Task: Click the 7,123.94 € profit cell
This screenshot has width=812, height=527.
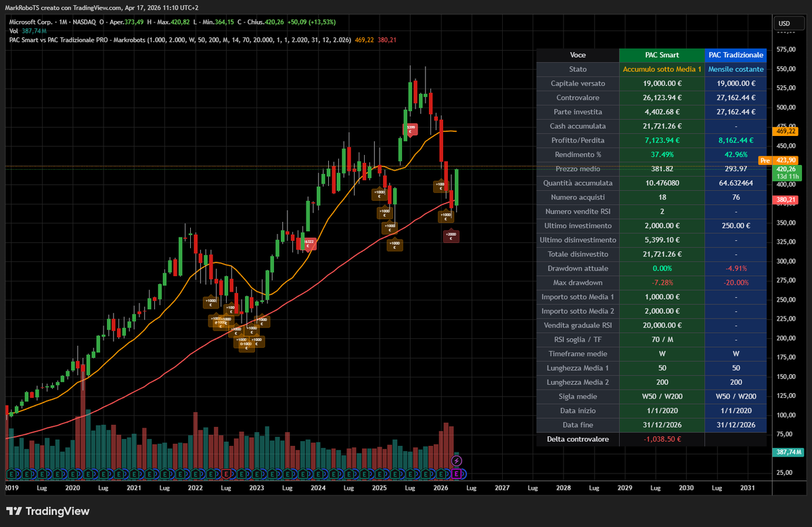Action: click(662, 140)
